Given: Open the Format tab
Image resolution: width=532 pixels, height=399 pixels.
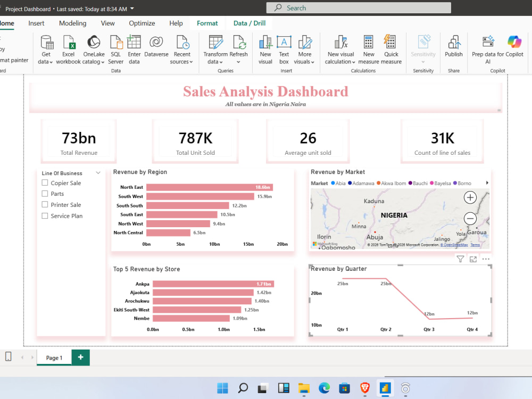Looking at the screenshot, I should tap(207, 23).
